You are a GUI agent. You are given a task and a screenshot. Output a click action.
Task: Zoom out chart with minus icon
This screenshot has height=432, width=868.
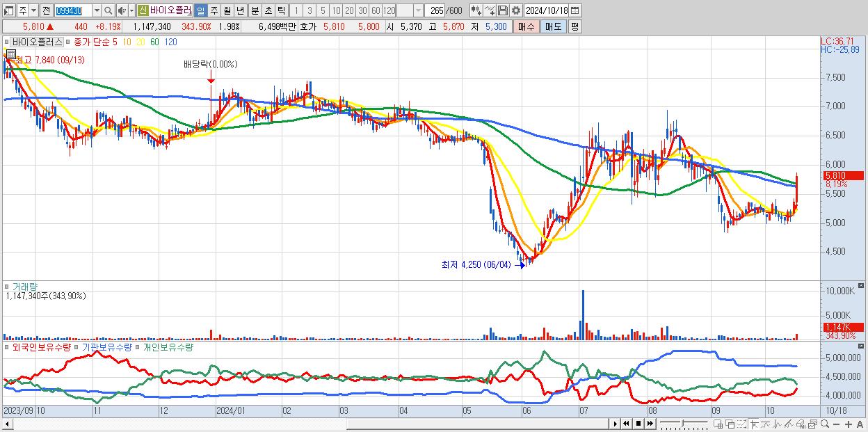tap(837, 424)
